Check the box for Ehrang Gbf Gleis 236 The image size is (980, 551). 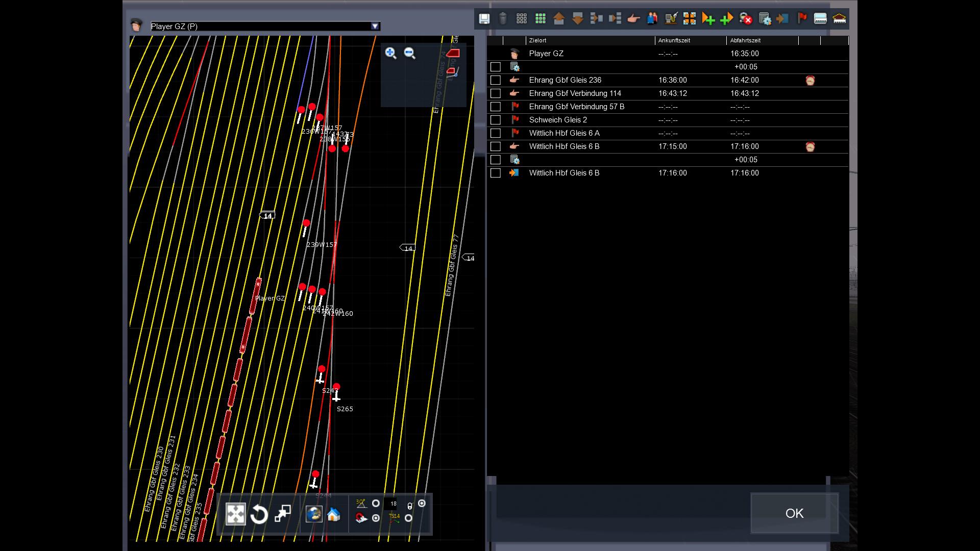495,80
